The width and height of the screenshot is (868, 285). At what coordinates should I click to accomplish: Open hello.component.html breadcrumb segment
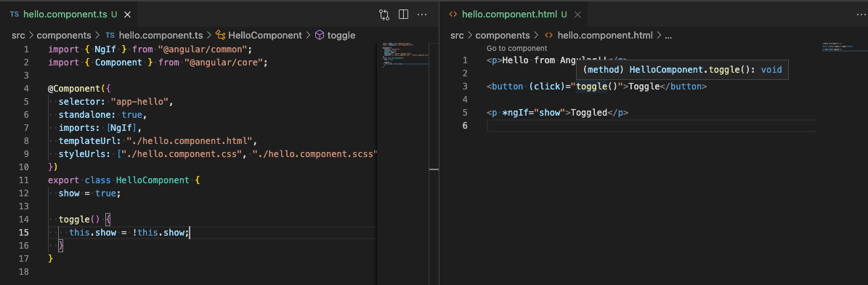[605, 35]
